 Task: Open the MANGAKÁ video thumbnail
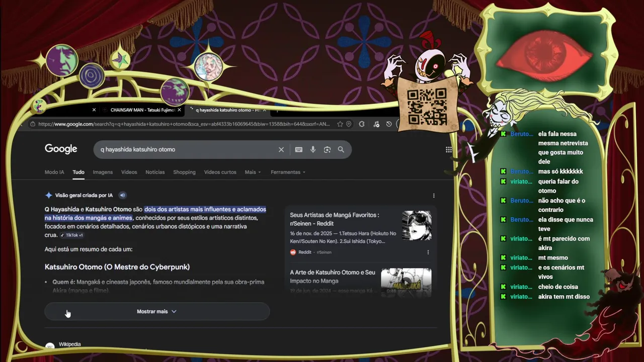[x=406, y=283]
